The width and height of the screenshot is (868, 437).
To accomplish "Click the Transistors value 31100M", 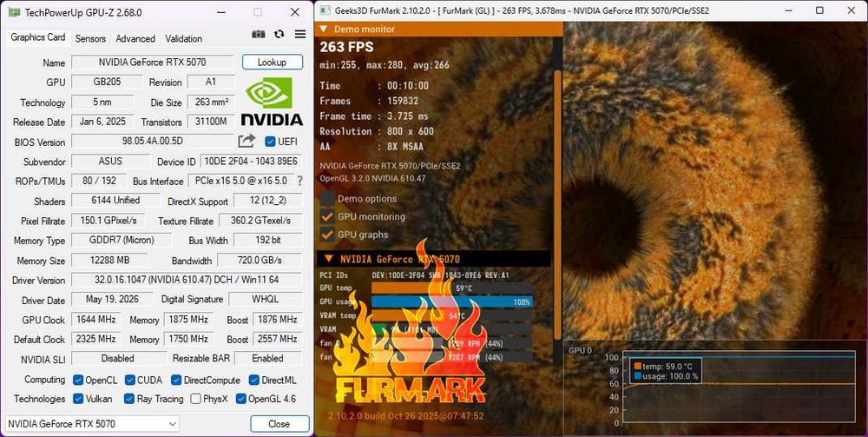I will point(211,122).
